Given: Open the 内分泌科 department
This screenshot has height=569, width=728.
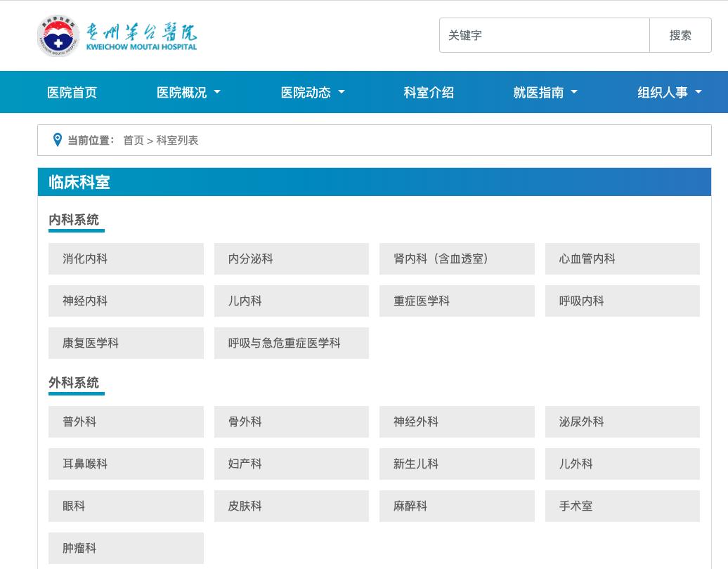Looking at the screenshot, I should pyautogui.click(x=292, y=259).
